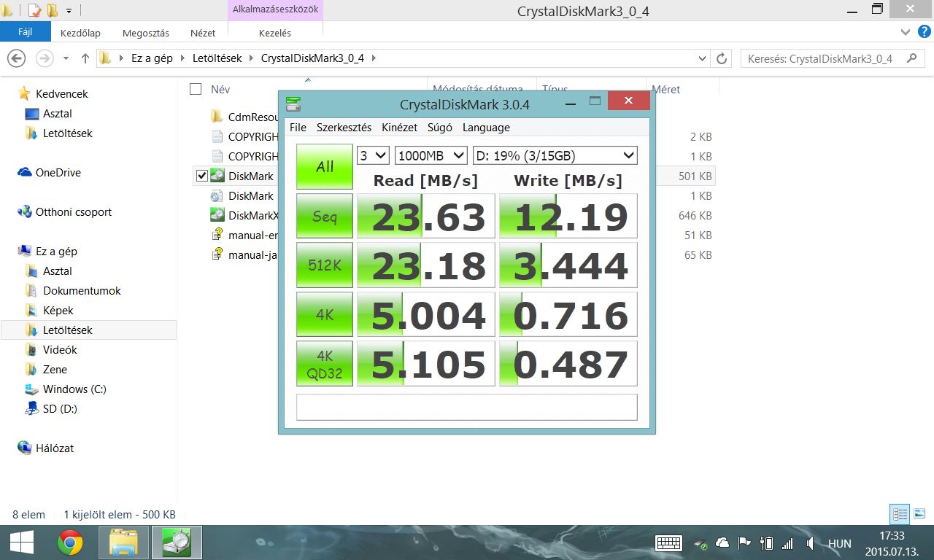The height and width of the screenshot is (560, 934).
Task: Switch to details view icon in status bar
Action: [x=900, y=514]
